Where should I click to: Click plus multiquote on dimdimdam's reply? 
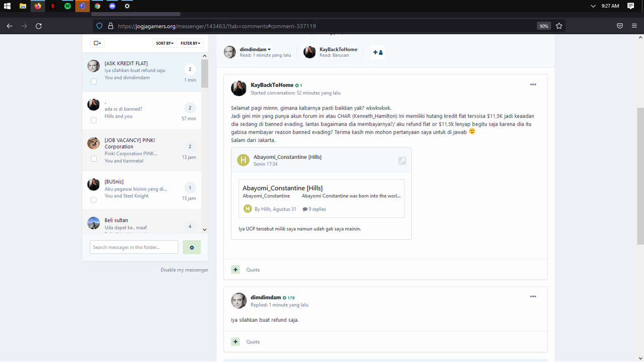[x=235, y=341]
